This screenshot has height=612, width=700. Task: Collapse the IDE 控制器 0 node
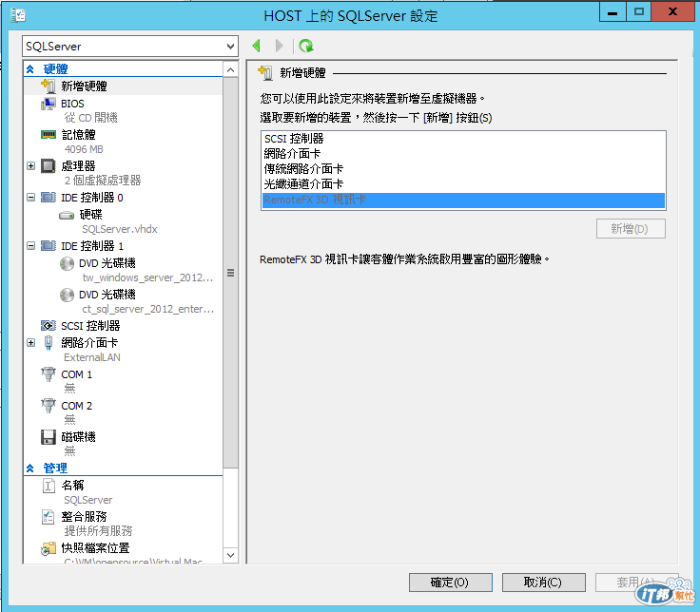(x=30, y=197)
